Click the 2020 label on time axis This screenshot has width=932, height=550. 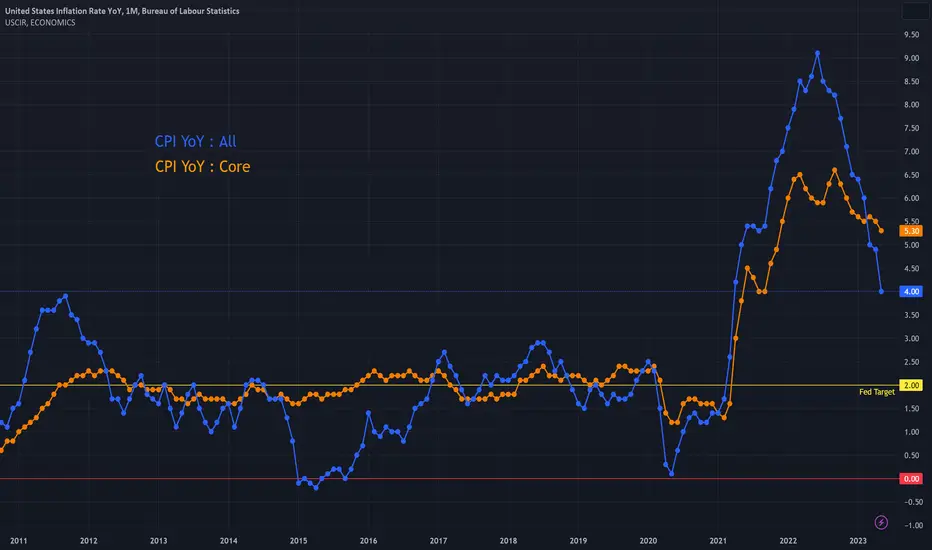[648, 540]
